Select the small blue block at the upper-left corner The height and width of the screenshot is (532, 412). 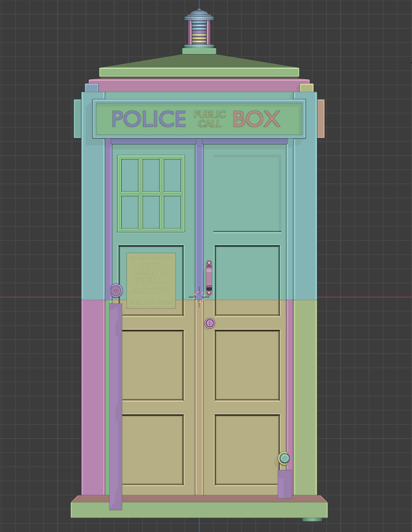tap(92, 88)
